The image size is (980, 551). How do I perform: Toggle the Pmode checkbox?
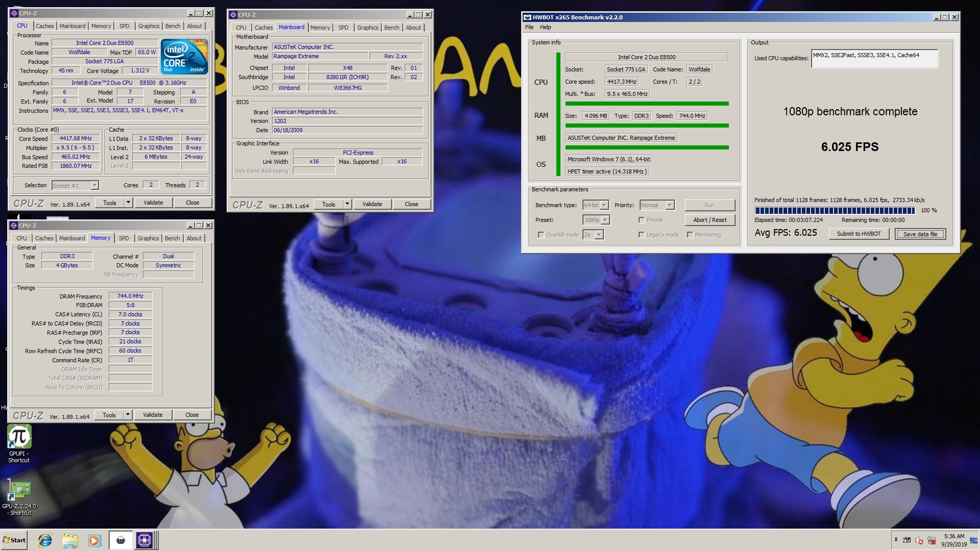[x=642, y=220]
